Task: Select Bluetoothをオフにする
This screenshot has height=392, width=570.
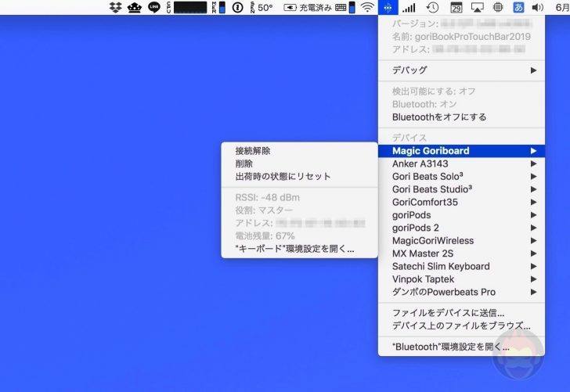Action: (461, 117)
